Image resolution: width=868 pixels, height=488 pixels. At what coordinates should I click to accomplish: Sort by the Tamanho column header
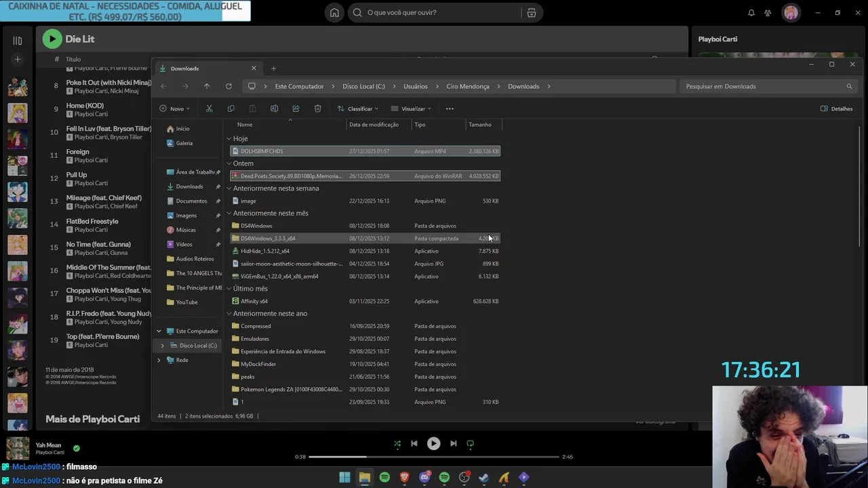(480, 125)
